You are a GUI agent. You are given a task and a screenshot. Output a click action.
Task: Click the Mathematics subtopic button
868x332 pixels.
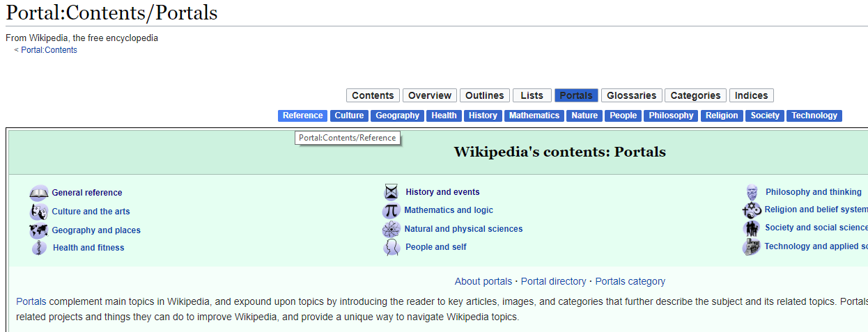pos(534,116)
